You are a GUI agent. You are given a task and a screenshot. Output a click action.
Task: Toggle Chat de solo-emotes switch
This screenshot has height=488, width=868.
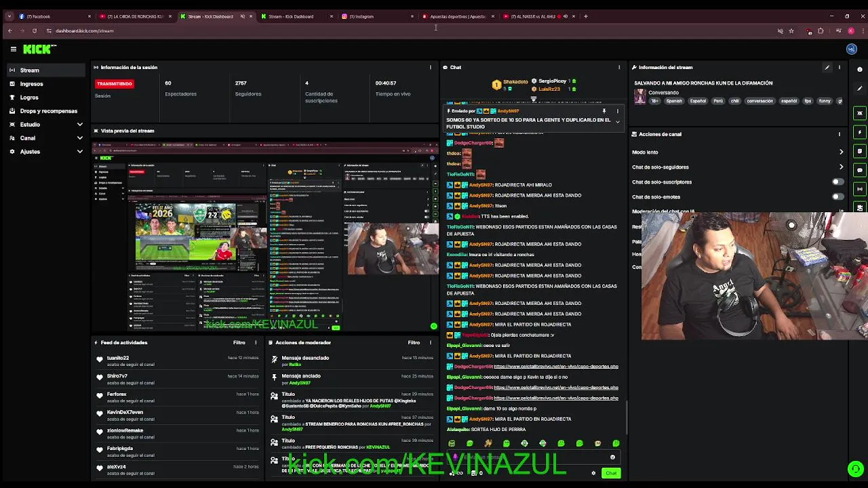[x=838, y=197]
